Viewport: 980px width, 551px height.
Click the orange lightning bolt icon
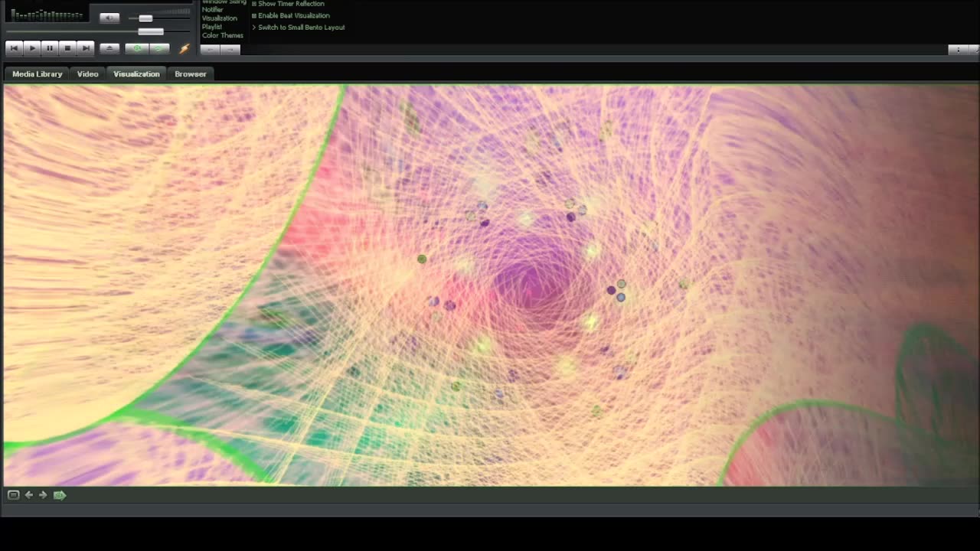(x=184, y=48)
